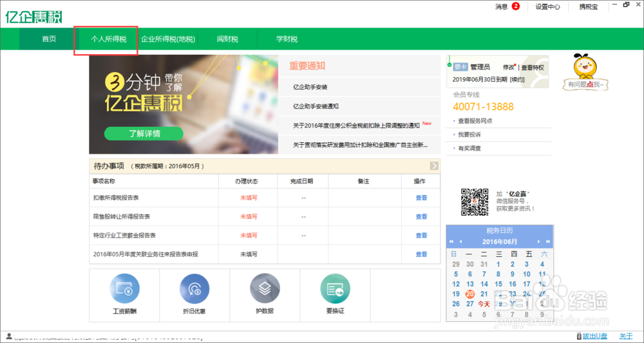This screenshot has width=644, height=343.
Task: Open the 企业所得税(地税) tab
Action: tap(168, 39)
